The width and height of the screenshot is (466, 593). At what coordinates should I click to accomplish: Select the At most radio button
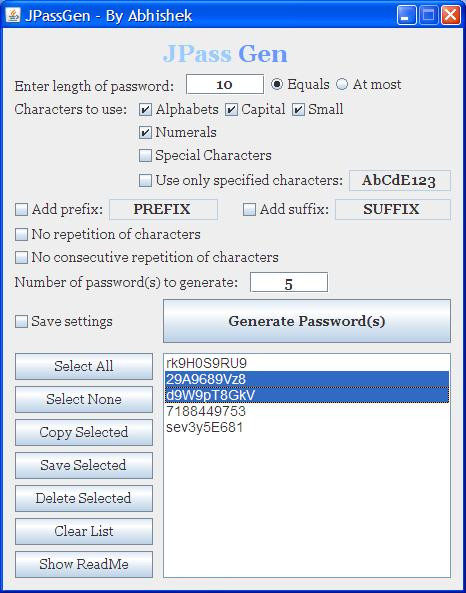click(342, 84)
